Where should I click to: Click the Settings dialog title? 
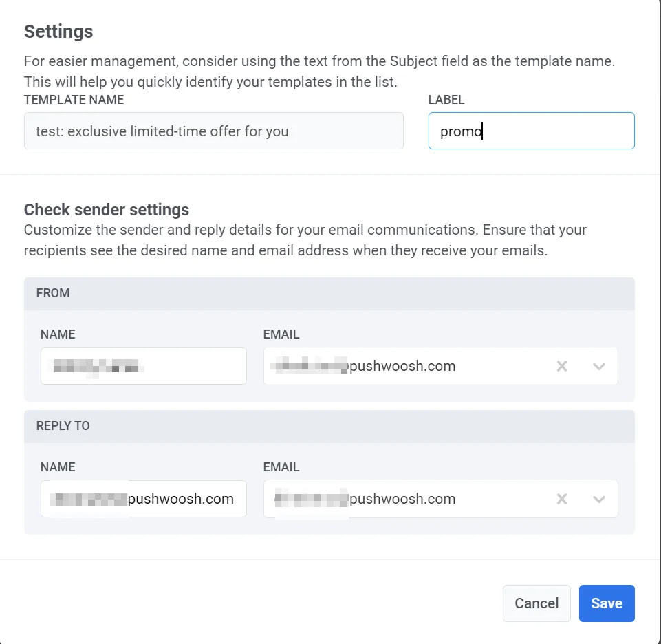(x=58, y=31)
